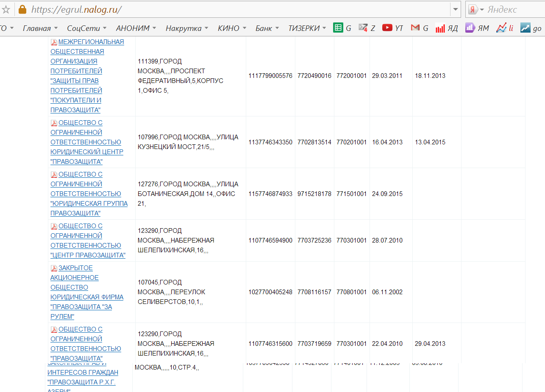
Task: Open the YT YouTube bookmark
Action: click(x=392, y=28)
